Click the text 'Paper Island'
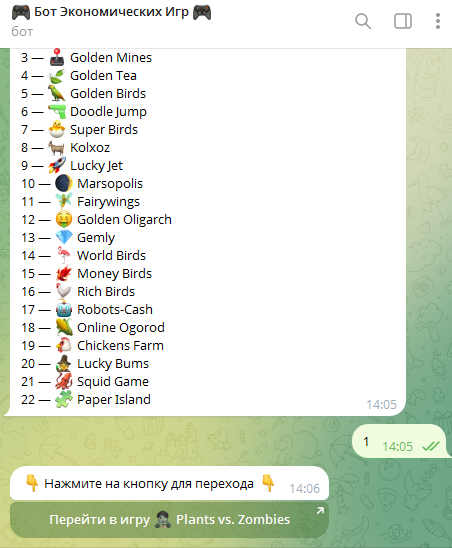 [114, 400]
